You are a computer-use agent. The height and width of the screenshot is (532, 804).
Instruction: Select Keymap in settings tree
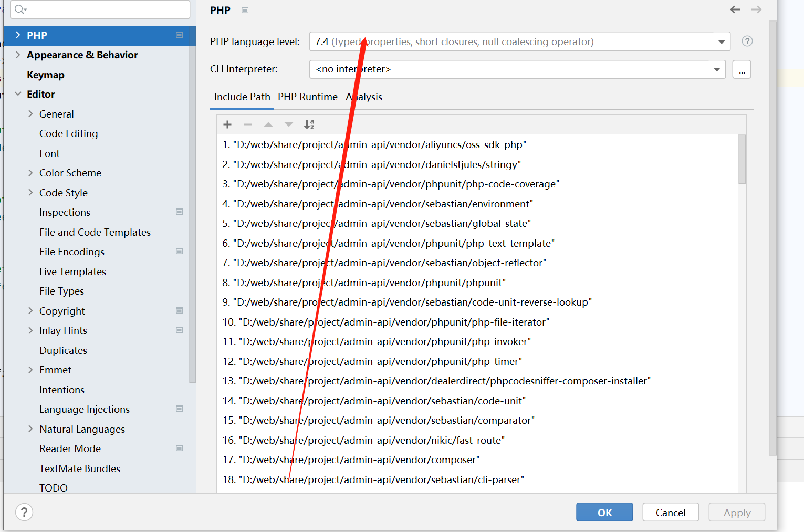46,75
